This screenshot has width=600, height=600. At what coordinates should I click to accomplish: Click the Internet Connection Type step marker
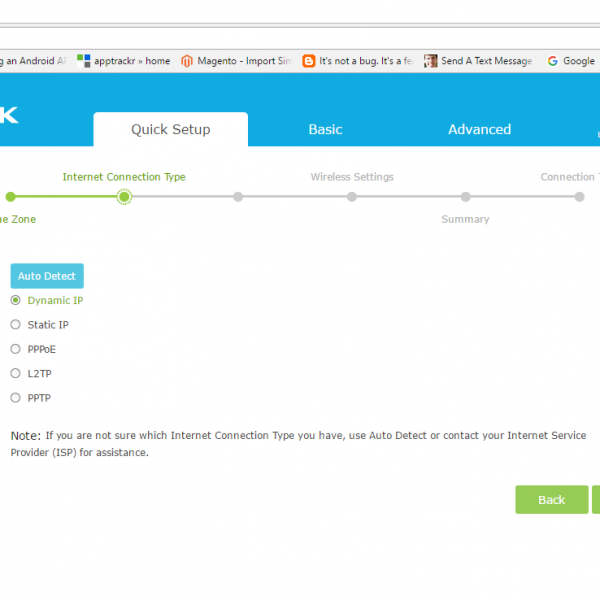pos(124,197)
